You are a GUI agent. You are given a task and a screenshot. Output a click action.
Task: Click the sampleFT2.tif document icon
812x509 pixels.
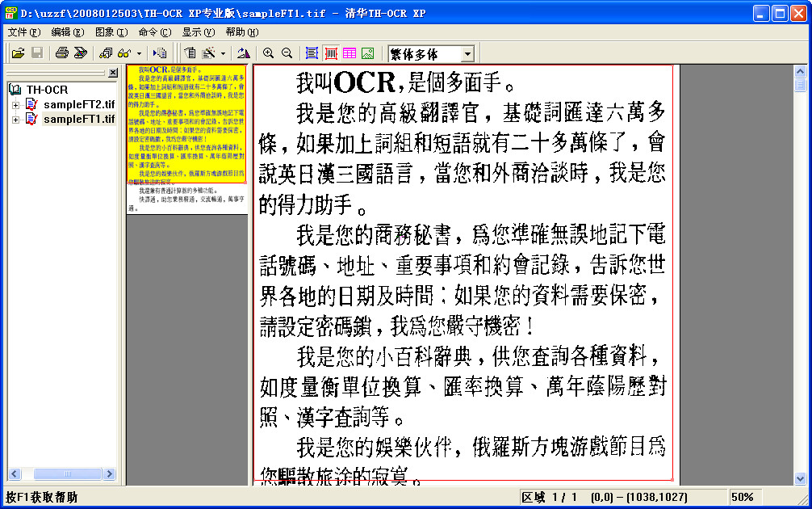(x=31, y=105)
